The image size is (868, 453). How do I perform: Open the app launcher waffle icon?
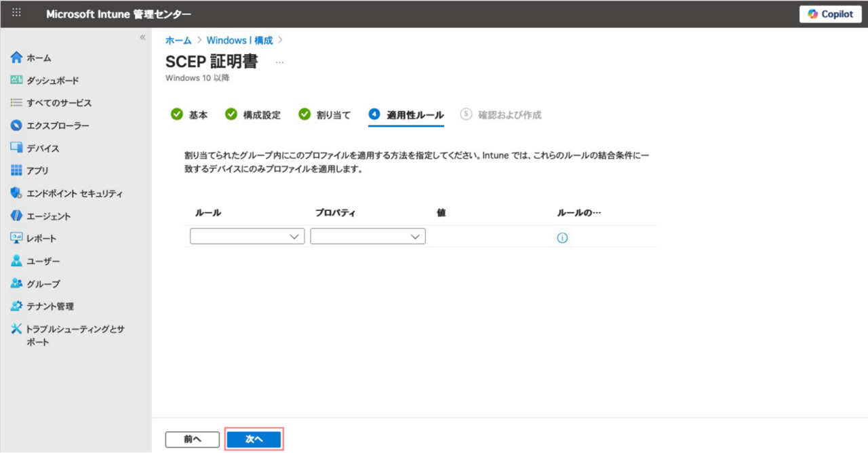(17, 14)
